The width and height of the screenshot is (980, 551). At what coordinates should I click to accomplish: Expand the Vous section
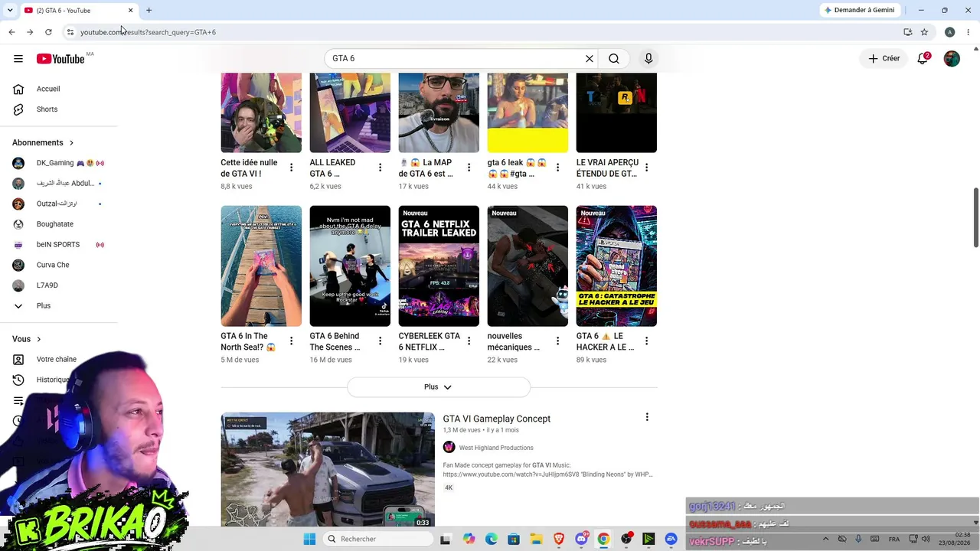coord(27,339)
